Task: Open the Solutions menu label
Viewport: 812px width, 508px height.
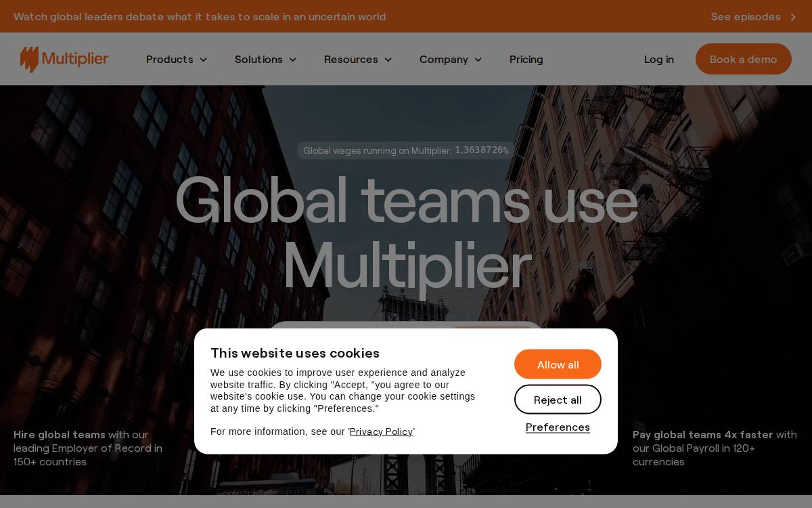Action: point(258,60)
